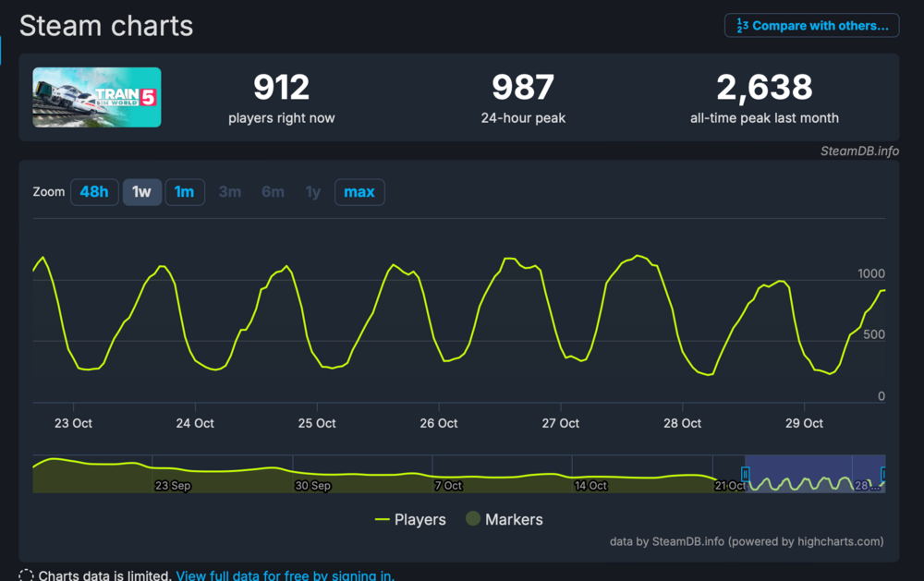Click the 26 Oct axis label
The height and width of the screenshot is (581, 924).
(x=438, y=423)
